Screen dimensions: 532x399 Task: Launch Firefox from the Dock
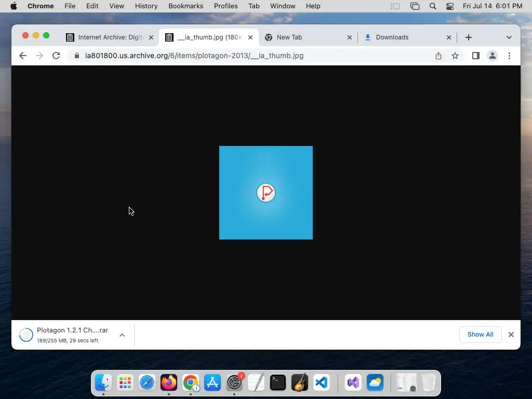coord(169,383)
